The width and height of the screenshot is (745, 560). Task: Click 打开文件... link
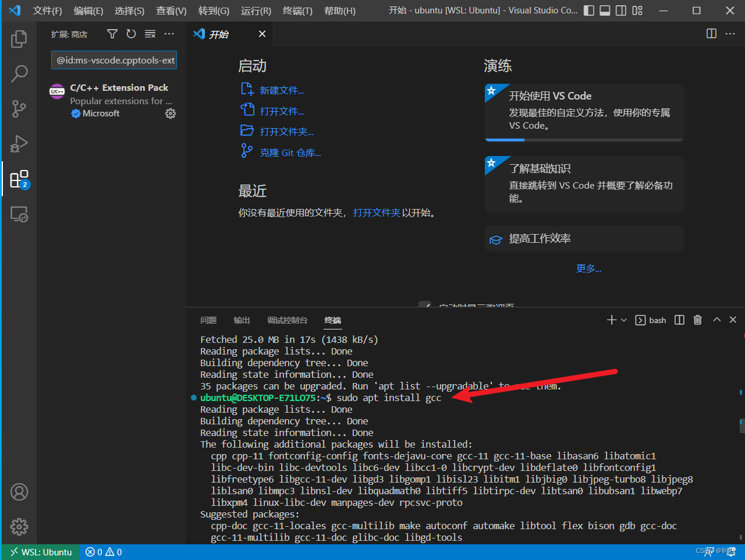[x=282, y=111]
